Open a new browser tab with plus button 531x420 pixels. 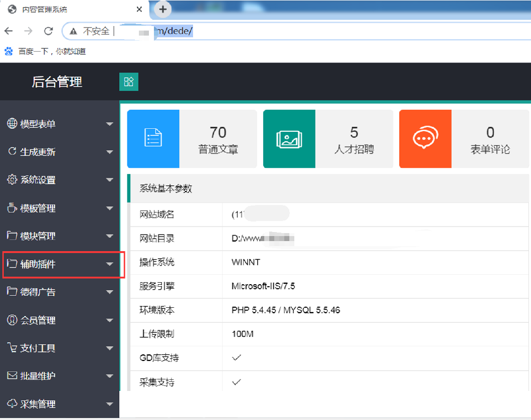coord(163,9)
